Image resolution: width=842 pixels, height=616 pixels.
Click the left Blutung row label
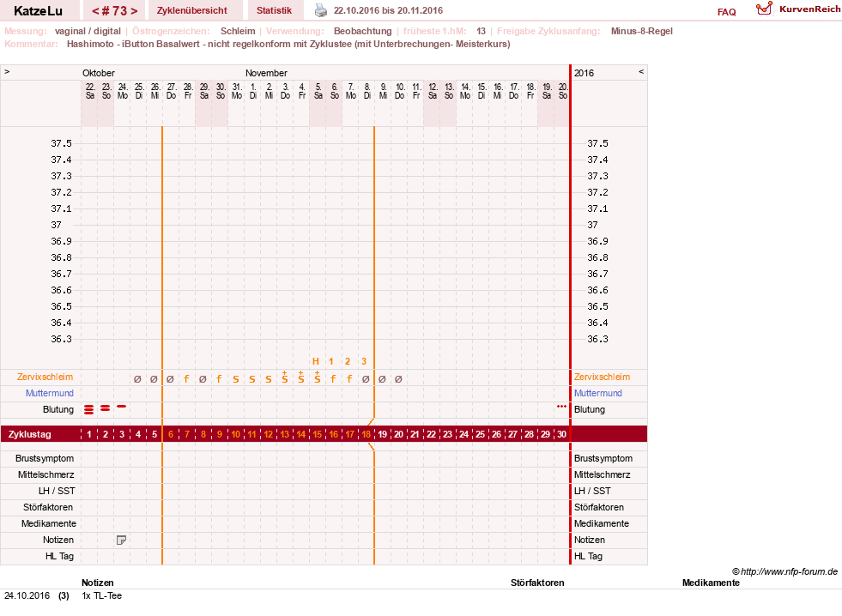click(x=58, y=409)
